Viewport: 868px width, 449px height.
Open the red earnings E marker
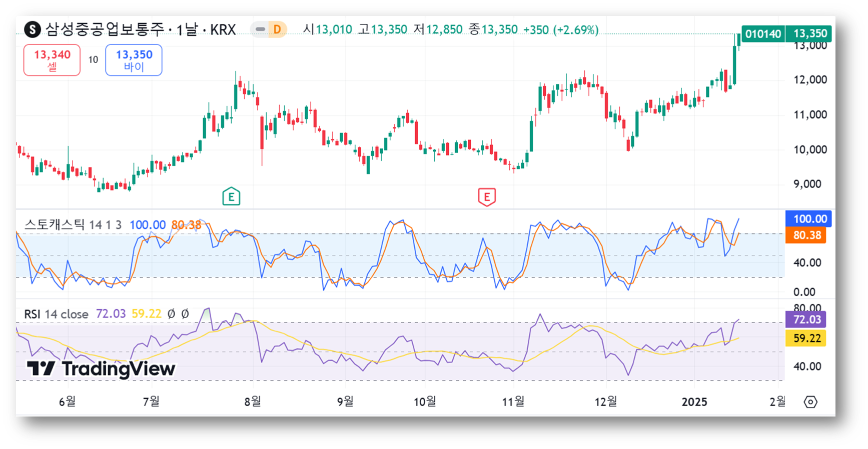tap(487, 197)
